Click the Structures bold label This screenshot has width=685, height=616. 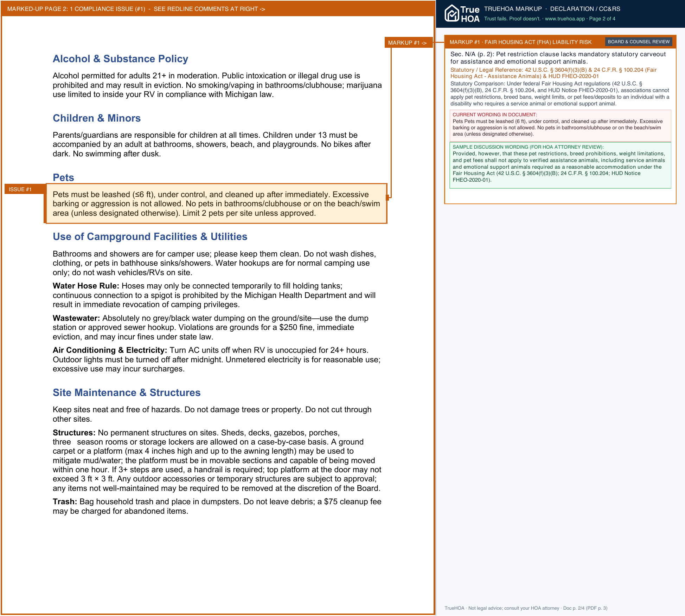[74, 433]
